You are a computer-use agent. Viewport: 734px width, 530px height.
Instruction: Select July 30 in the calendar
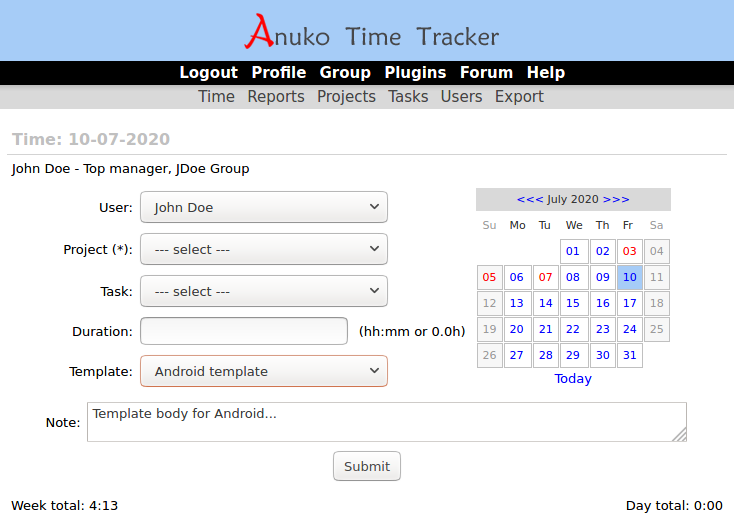pyautogui.click(x=602, y=355)
